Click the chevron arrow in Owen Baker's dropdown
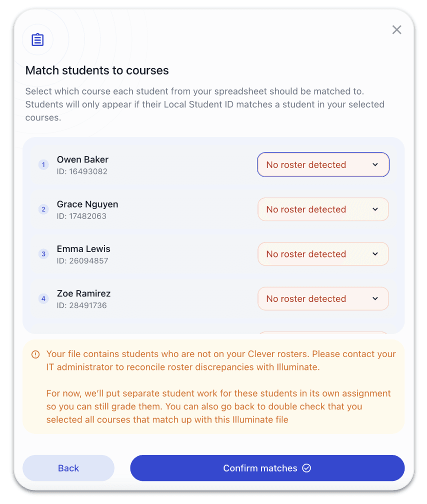 [375, 165]
